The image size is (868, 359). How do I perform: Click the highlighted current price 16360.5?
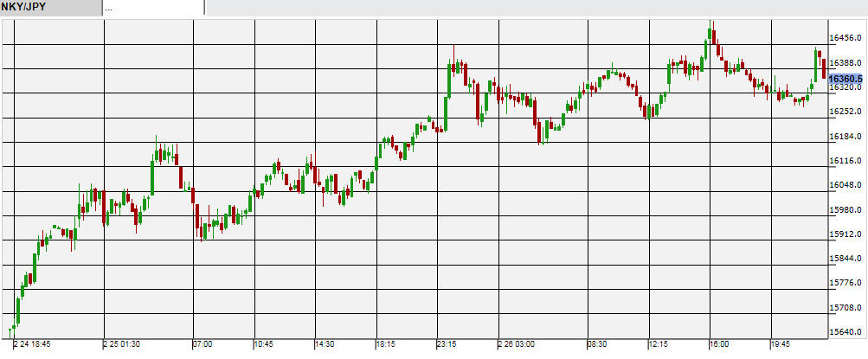pos(845,80)
